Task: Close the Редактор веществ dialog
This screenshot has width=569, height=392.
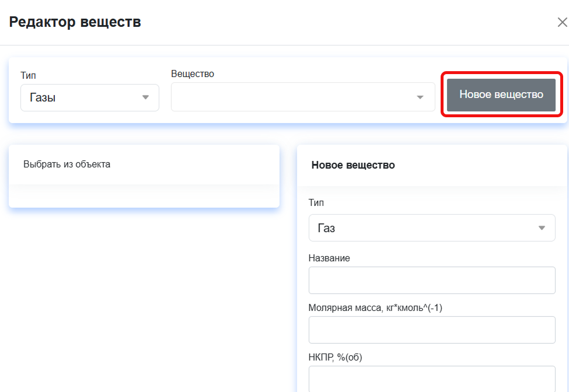Action: pos(562,23)
